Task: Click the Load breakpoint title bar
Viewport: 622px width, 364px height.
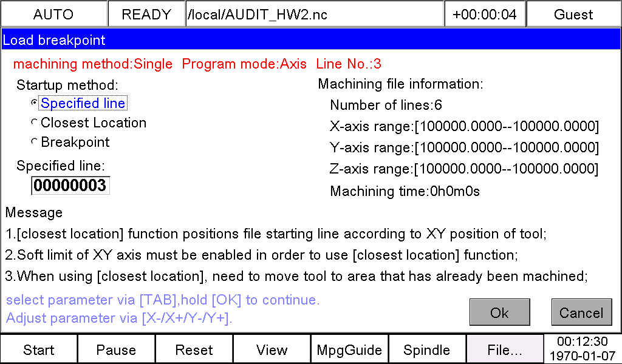Action: (x=310, y=40)
